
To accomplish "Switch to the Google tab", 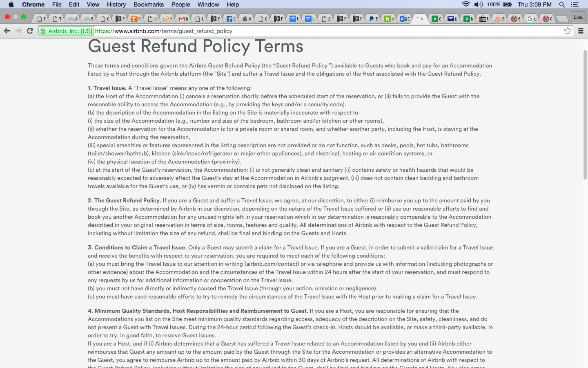I will tap(531, 19).
